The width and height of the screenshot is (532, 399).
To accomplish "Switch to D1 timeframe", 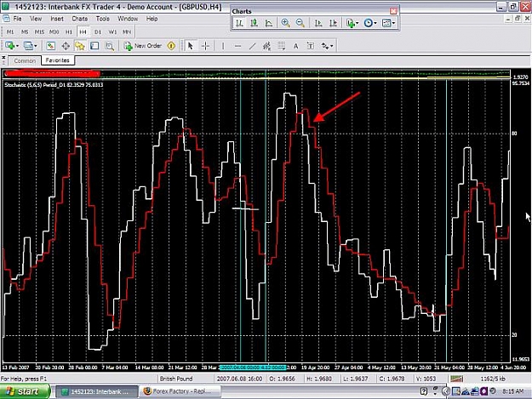I will 98,31.
